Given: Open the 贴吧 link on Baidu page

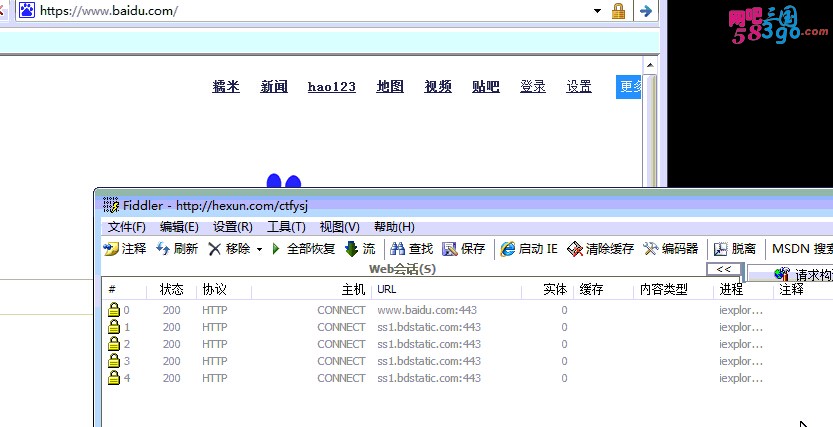Looking at the screenshot, I should point(486,87).
